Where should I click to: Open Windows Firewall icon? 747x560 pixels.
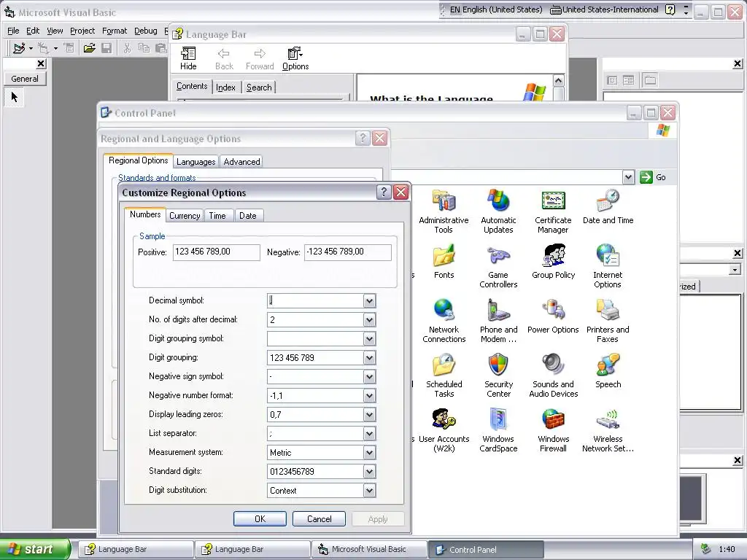[x=553, y=430]
